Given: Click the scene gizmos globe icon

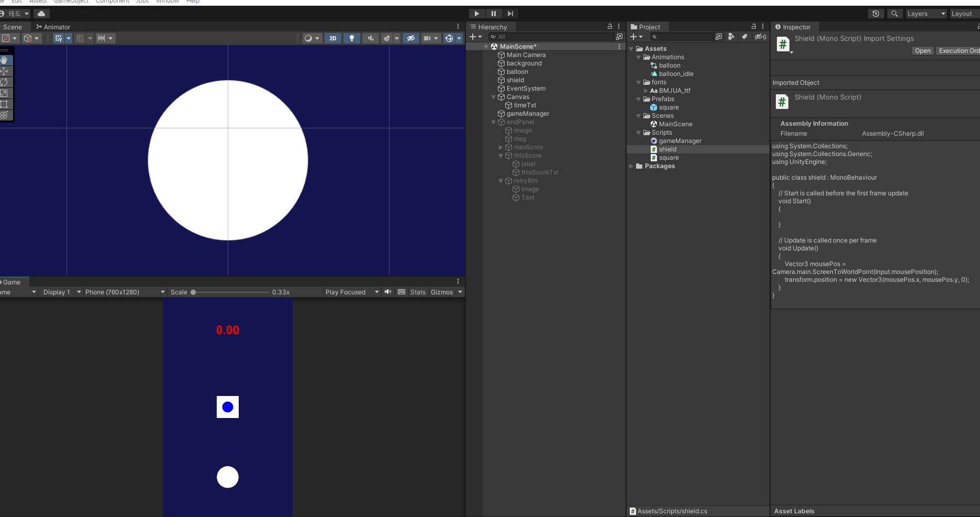Looking at the screenshot, I should pyautogui.click(x=449, y=38).
